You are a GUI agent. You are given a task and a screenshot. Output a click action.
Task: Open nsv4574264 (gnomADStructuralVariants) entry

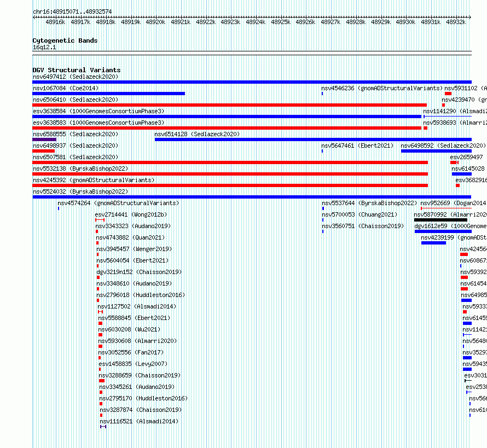118,203
